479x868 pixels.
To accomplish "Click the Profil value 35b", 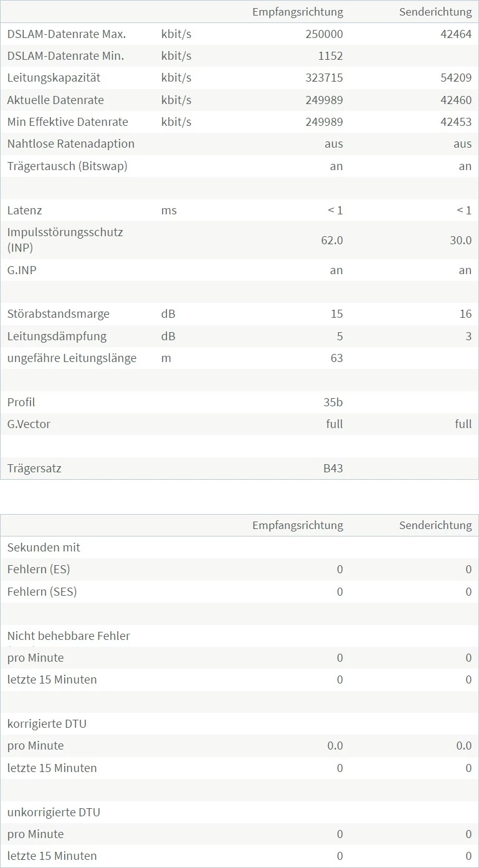I will [x=333, y=403].
